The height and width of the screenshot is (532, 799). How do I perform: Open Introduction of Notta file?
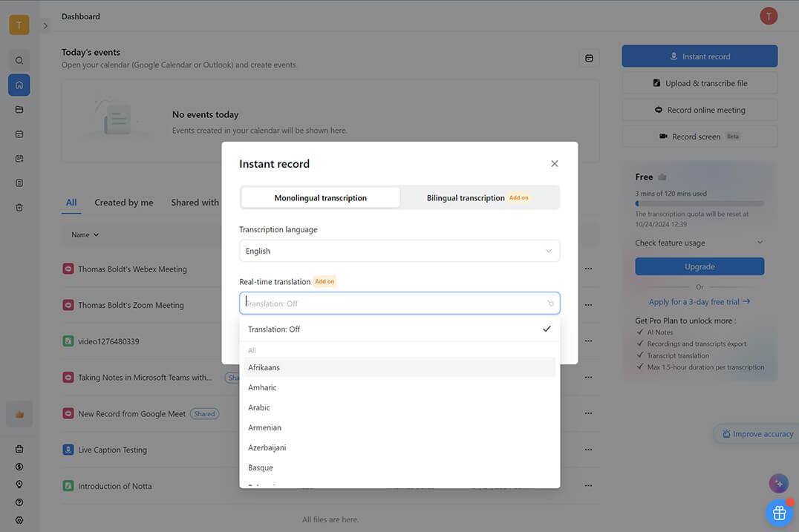[115, 486]
